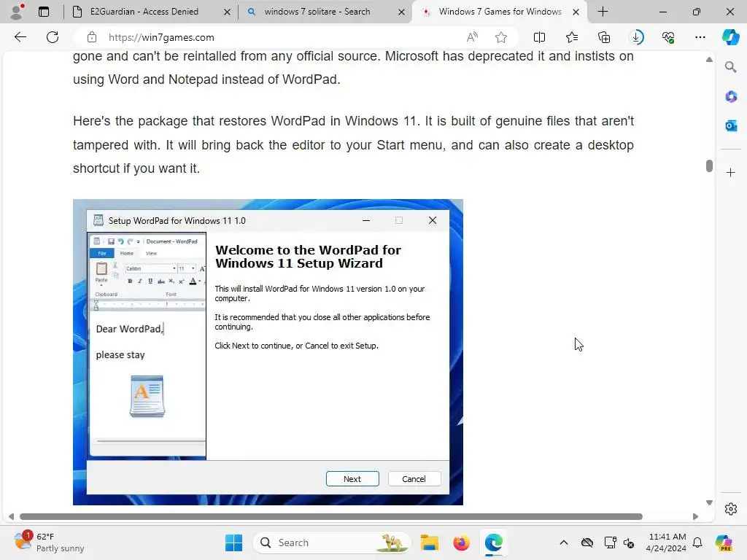Show Downloads icon
Viewport: 747px width, 560px height.
pos(636,37)
